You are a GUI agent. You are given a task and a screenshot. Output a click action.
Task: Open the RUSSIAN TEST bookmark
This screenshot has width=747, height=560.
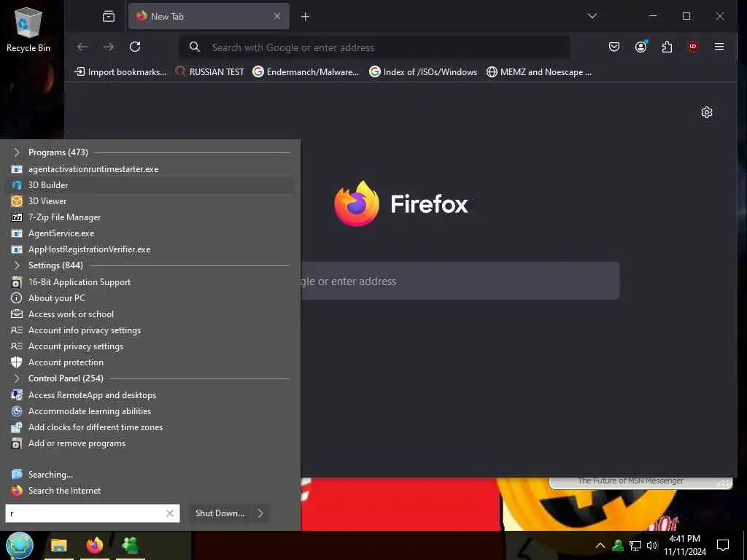(209, 72)
